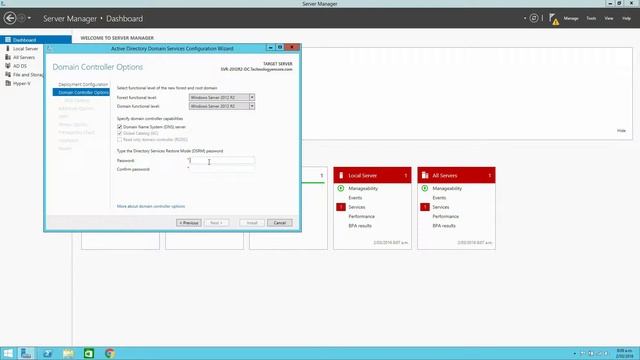Toggle Domain Name System (DNS) server checkbox
The image size is (640, 360).
(x=120, y=127)
